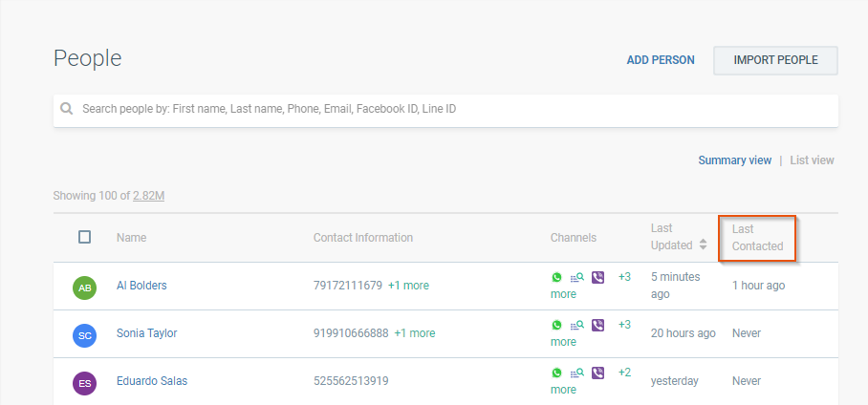Click the search magnifier icon
The width and height of the screenshot is (868, 405).
[67, 110]
